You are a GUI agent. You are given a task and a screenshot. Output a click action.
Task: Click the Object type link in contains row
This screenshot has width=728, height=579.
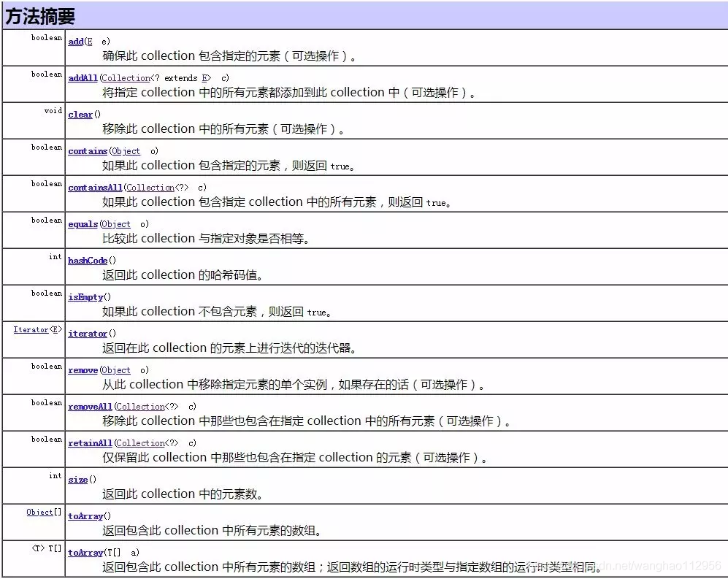pos(125,151)
